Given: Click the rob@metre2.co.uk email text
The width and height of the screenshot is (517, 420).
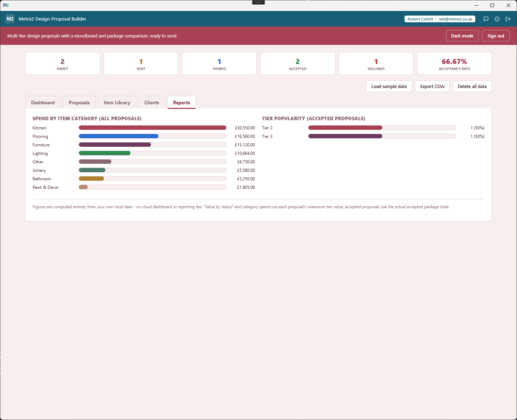Looking at the screenshot, I should (x=455, y=19).
